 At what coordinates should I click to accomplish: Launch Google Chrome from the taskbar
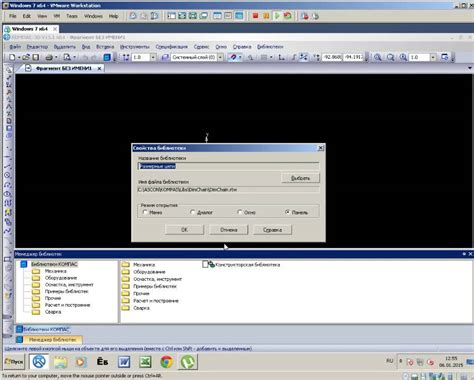[x=167, y=362]
